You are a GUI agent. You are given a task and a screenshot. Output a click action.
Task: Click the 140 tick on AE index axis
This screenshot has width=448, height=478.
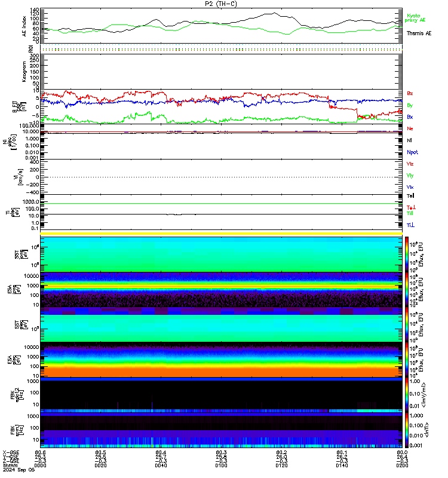[35, 10]
